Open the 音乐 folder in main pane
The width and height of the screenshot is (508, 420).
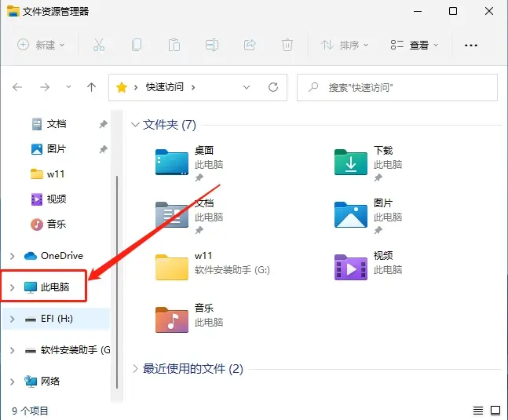(172, 320)
